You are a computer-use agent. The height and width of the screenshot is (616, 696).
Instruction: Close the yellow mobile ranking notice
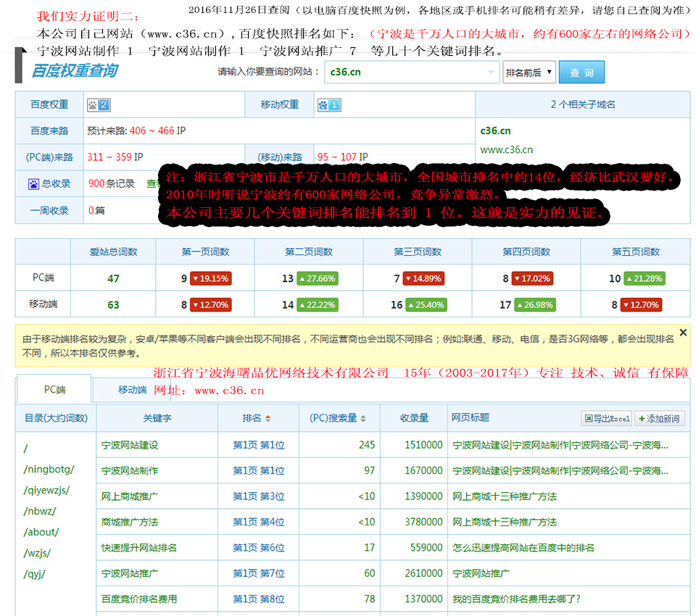click(x=682, y=333)
